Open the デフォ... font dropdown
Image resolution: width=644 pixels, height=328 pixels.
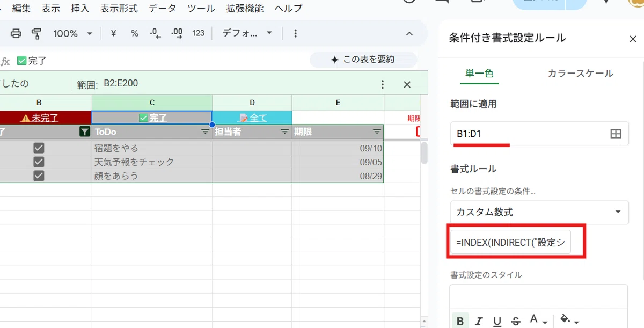tap(247, 33)
